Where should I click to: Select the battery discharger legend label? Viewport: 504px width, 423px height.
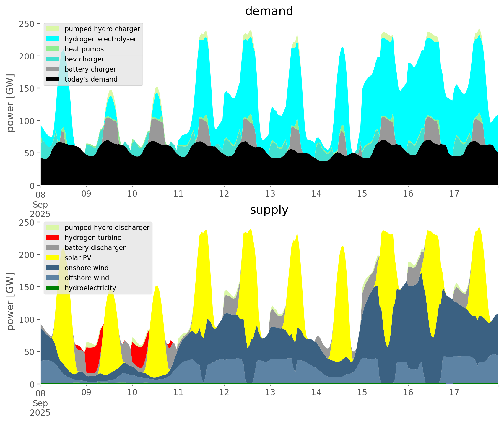click(x=95, y=248)
